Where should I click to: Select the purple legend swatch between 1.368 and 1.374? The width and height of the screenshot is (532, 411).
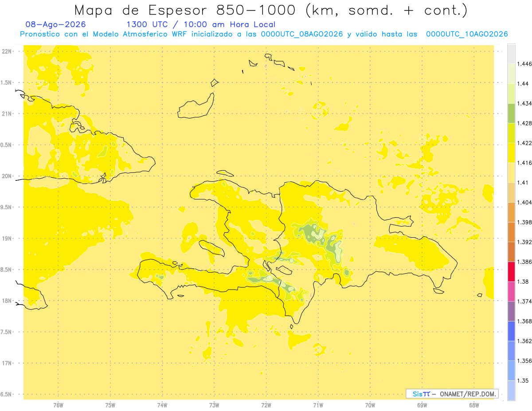click(511, 311)
